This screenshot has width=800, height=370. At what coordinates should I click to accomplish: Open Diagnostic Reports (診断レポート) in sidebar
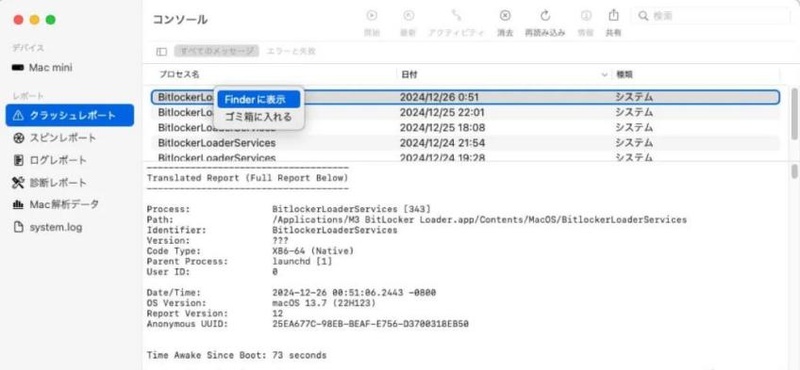coord(70,182)
